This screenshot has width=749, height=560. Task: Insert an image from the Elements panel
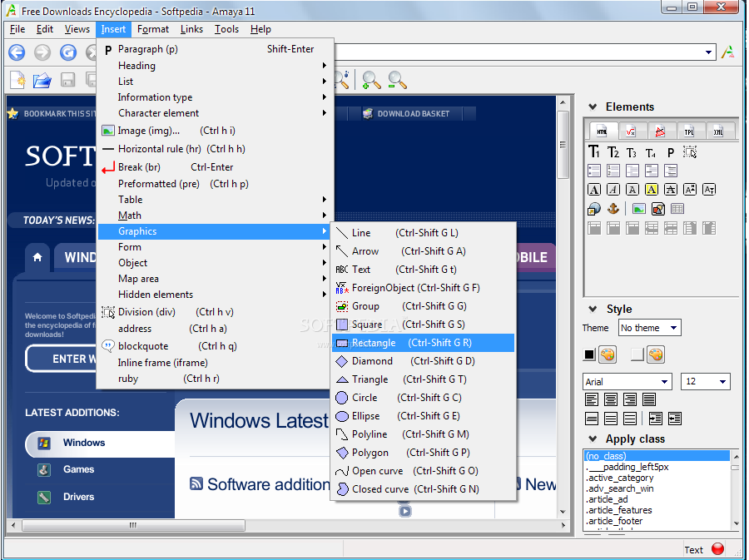click(638, 209)
